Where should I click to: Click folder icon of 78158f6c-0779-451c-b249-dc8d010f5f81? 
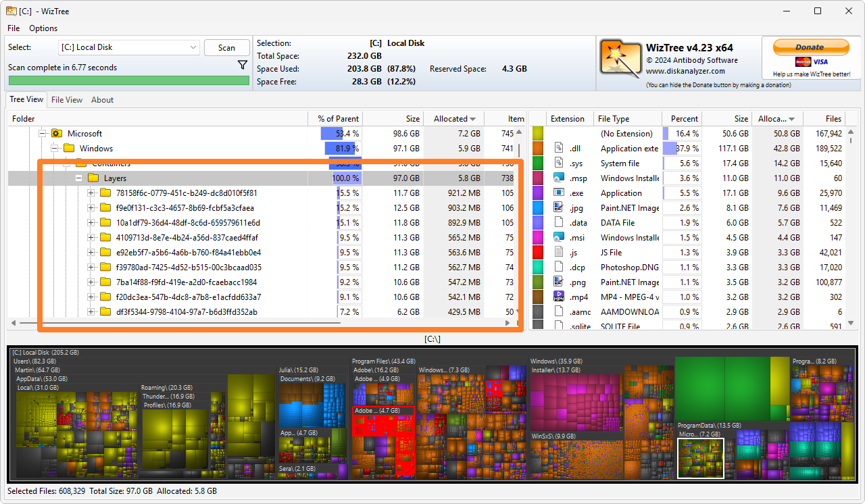(x=105, y=193)
